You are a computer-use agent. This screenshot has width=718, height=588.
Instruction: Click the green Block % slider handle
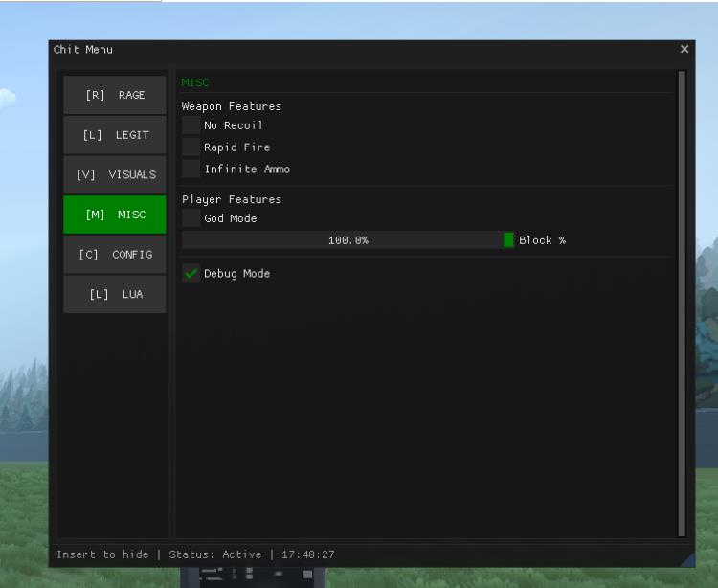pyautogui.click(x=508, y=240)
